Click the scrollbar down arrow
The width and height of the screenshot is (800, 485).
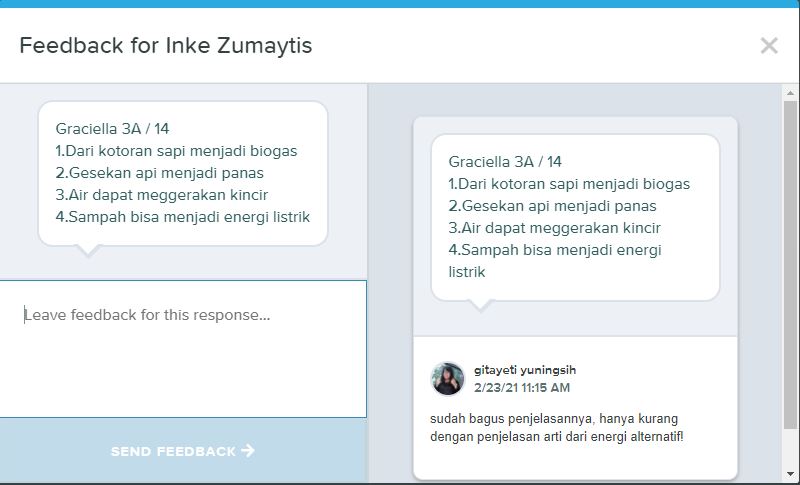[x=790, y=475]
